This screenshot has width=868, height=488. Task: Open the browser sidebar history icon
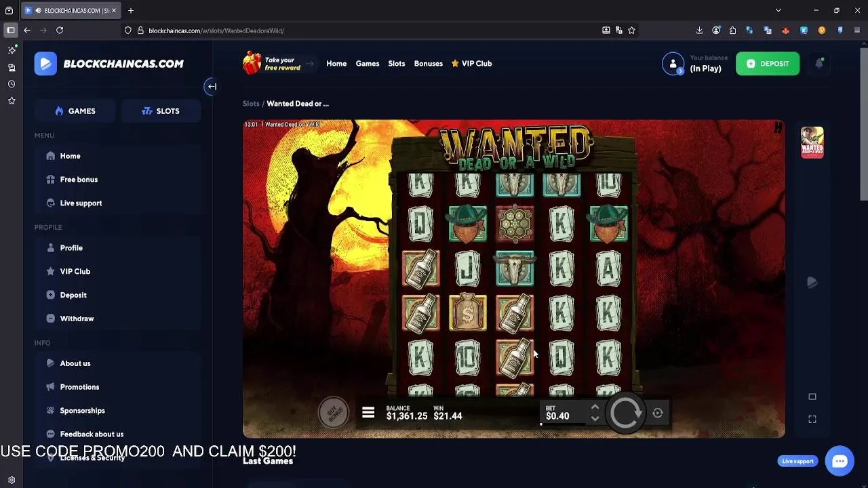[x=12, y=84]
